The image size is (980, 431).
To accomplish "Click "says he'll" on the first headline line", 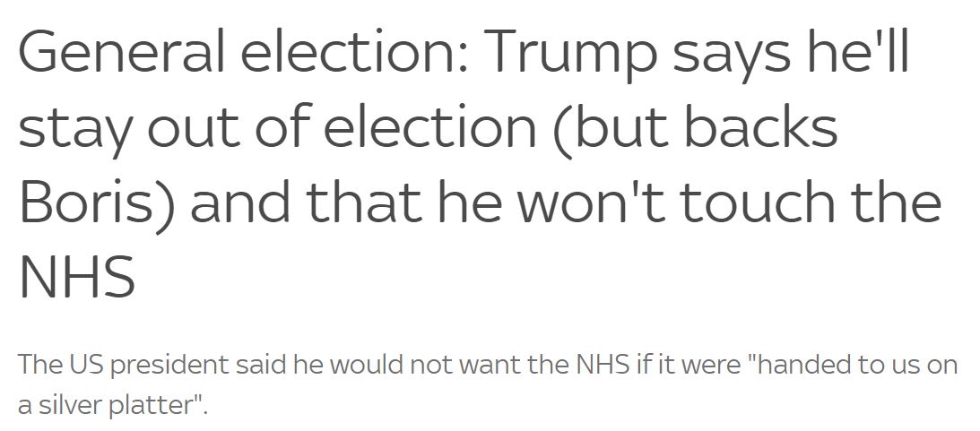I will (789, 55).
